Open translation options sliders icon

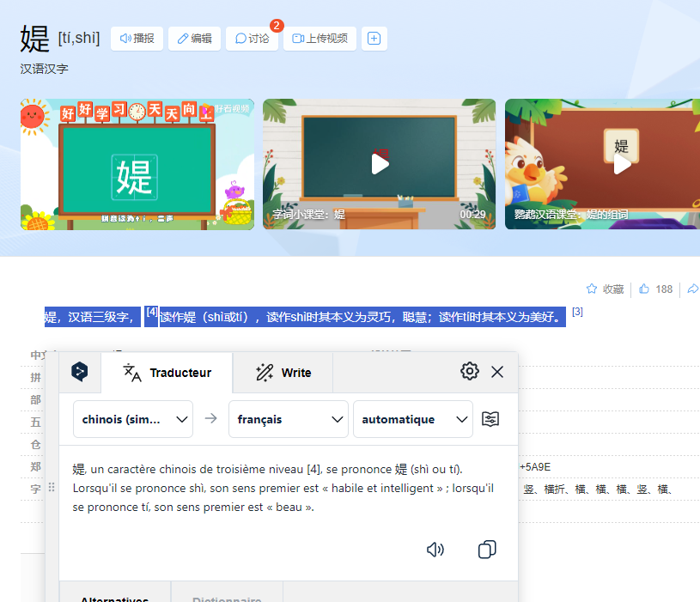(x=490, y=419)
